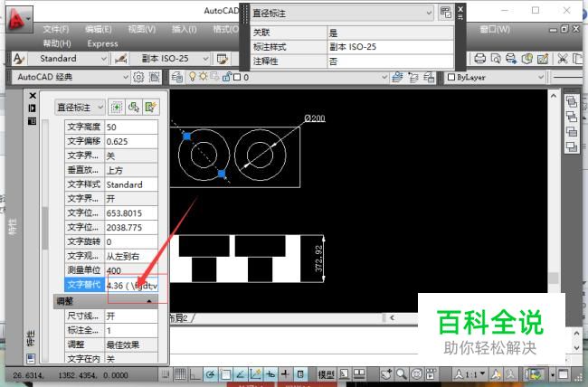Open the Layer States Manager icon
Viewport: 588px width, 387px height.
pyautogui.click(x=429, y=77)
